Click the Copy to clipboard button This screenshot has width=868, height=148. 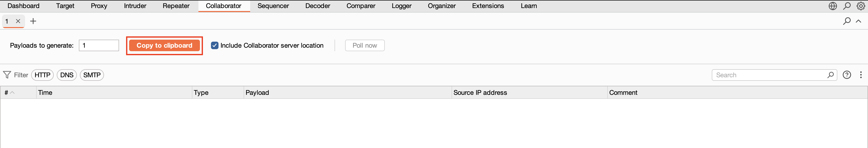coord(164,45)
